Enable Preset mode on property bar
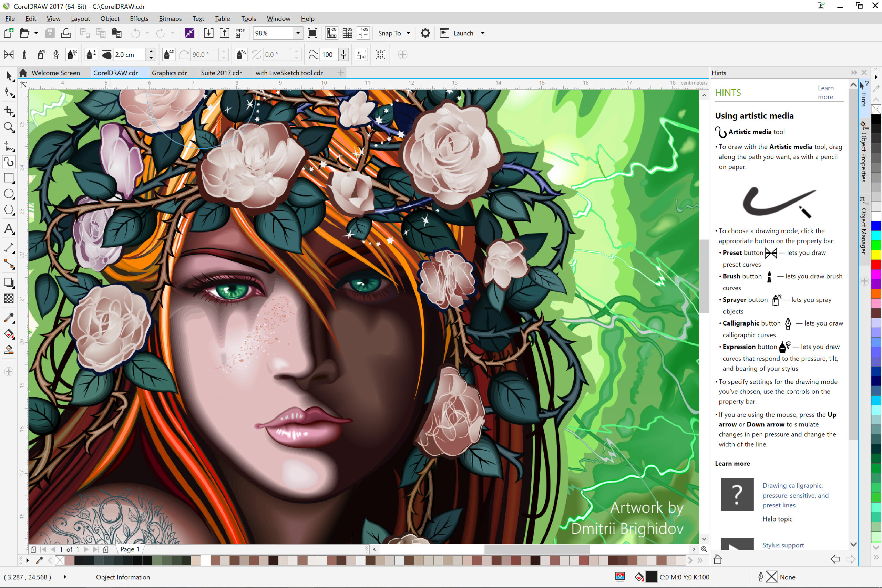 click(9, 55)
